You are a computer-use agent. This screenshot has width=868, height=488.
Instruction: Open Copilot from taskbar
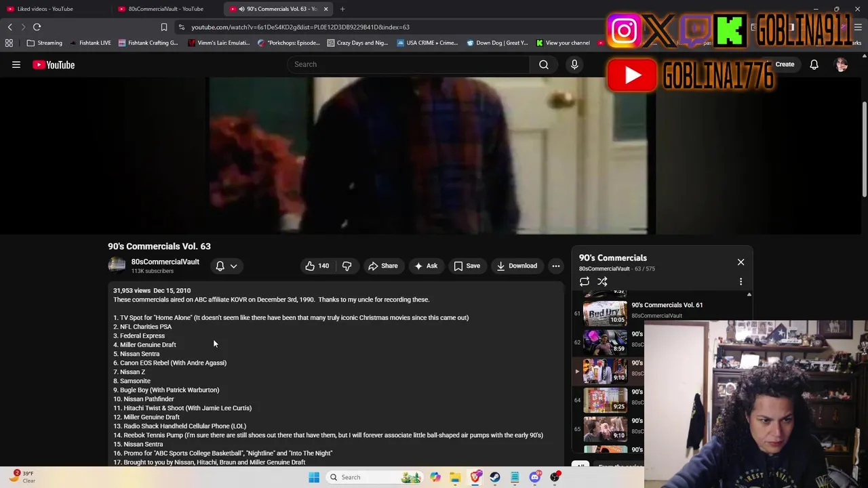tap(435, 477)
